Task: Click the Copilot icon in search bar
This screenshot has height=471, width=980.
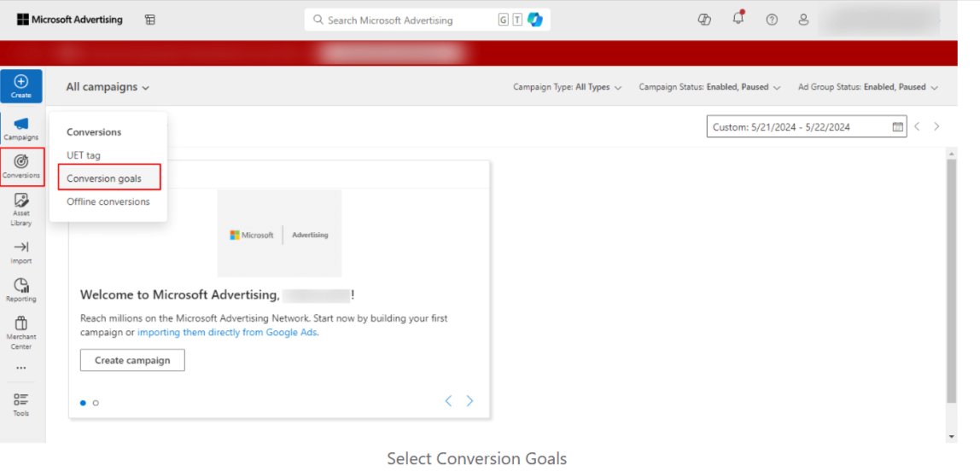Action: pyautogui.click(x=535, y=20)
